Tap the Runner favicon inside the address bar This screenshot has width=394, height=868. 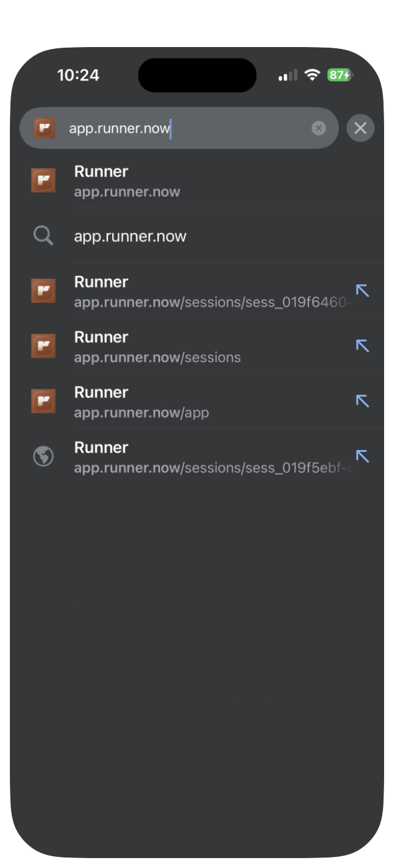point(45,128)
